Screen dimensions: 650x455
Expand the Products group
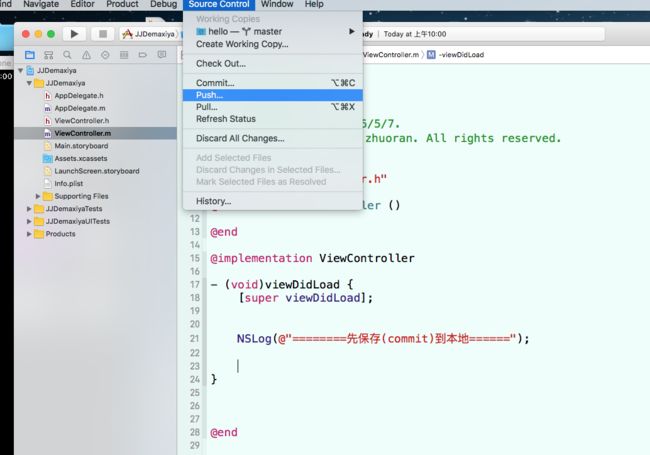tap(29, 234)
